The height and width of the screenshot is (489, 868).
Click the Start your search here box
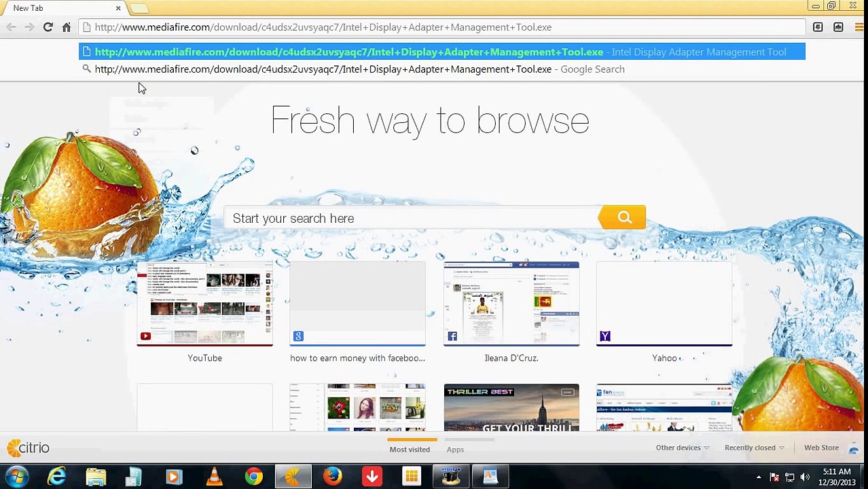(412, 218)
